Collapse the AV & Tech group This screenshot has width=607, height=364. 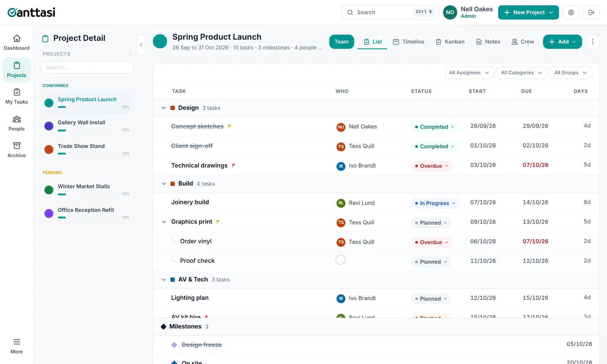click(x=164, y=280)
